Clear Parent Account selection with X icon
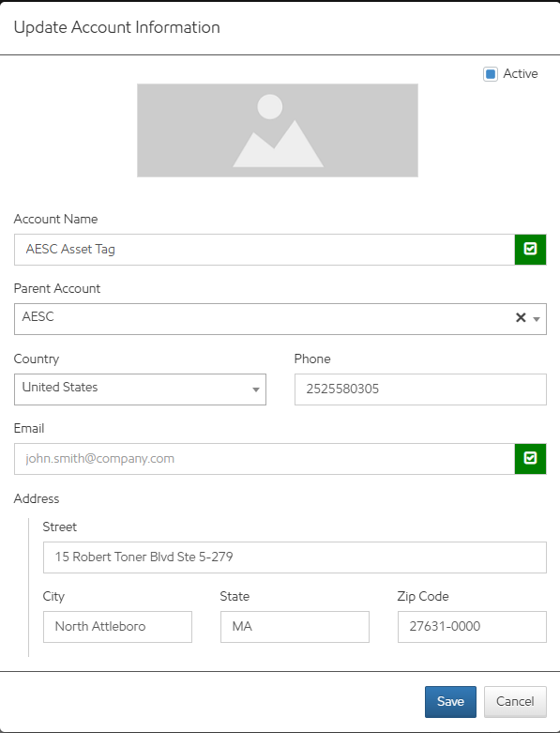Screen dimensions: 560x733 click(x=521, y=318)
